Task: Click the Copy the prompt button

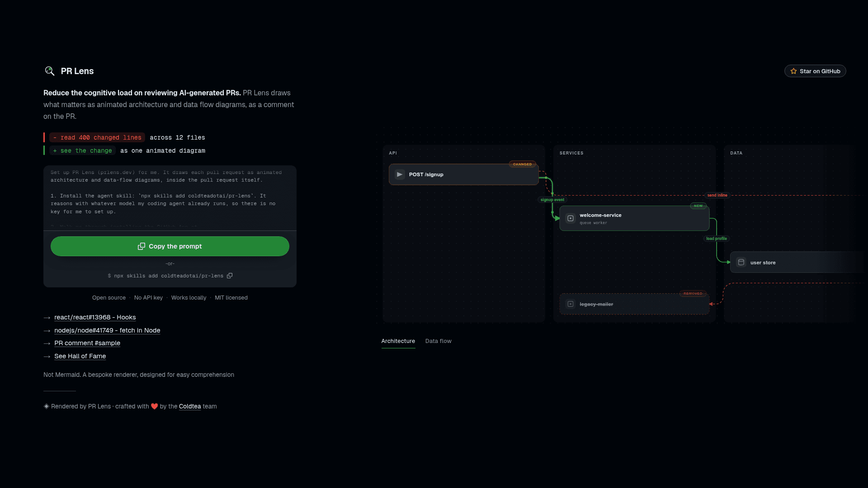Action: pyautogui.click(x=170, y=246)
